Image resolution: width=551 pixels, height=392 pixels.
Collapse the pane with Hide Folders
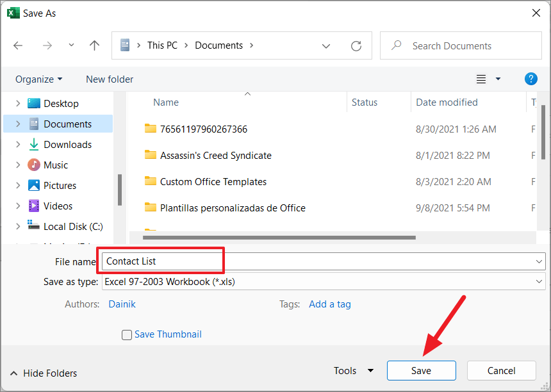[44, 373]
